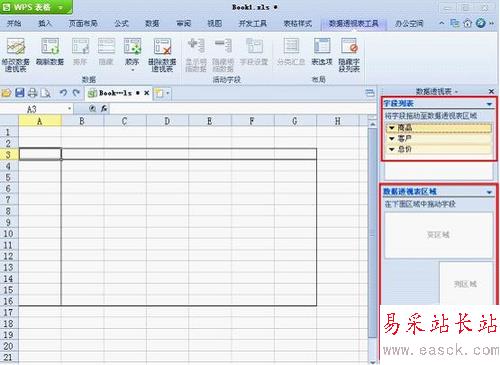Click the page area (页区域) drop zone
This screenshot has width=500, height=365.
point(439,235)
